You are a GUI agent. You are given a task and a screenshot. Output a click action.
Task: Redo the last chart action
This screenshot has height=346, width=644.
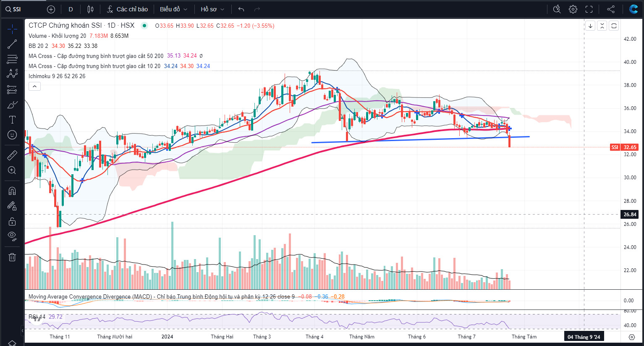point(257,9)
